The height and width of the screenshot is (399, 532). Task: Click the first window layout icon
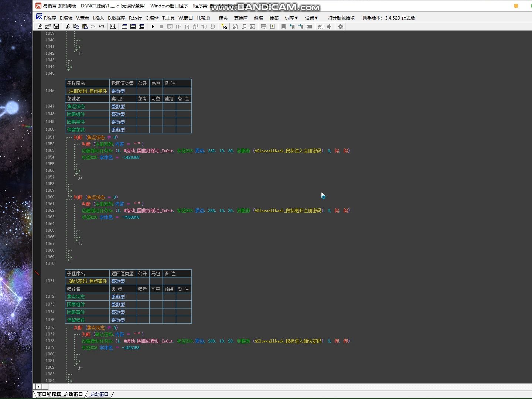click(125, 27)
